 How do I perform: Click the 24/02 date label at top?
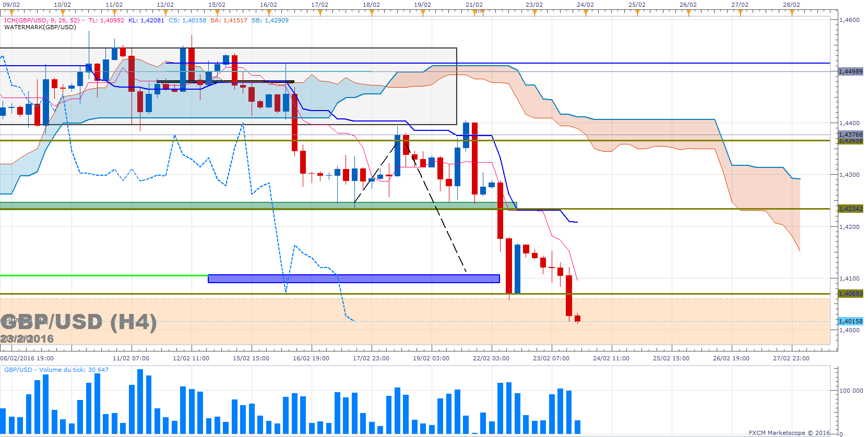[585, 5]
